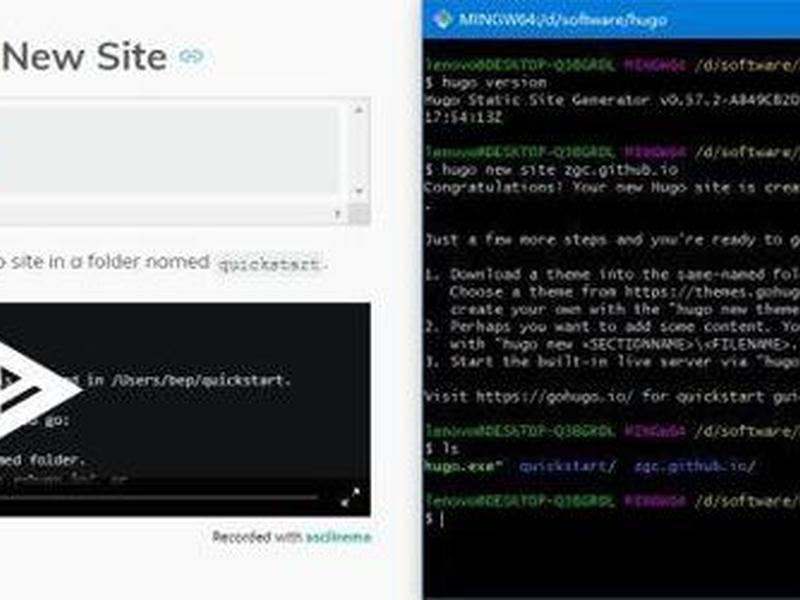Open fullscreen mode for the asciinema player

pos(351,496)
